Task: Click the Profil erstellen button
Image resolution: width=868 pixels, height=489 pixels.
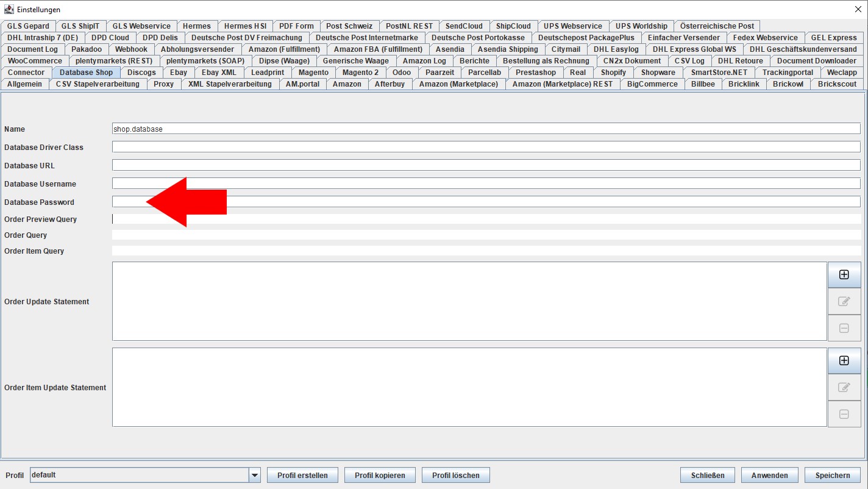Action: click(302, 475)
